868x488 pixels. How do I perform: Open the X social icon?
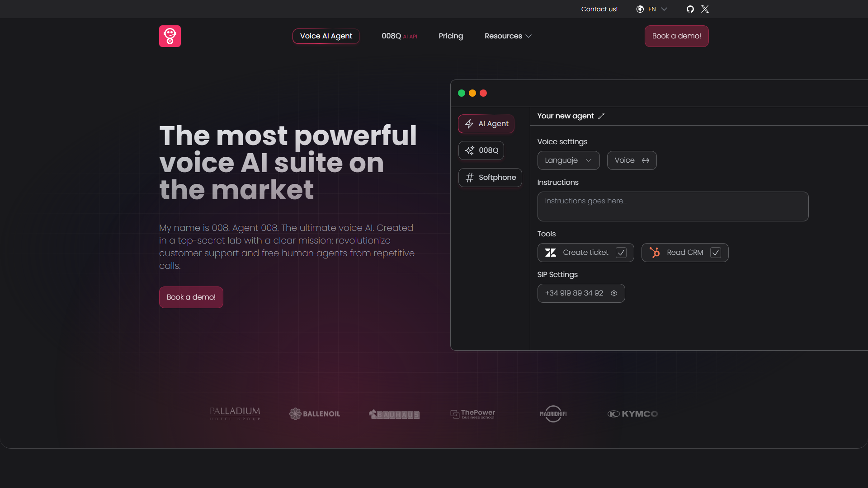click(x=705, y=9)
